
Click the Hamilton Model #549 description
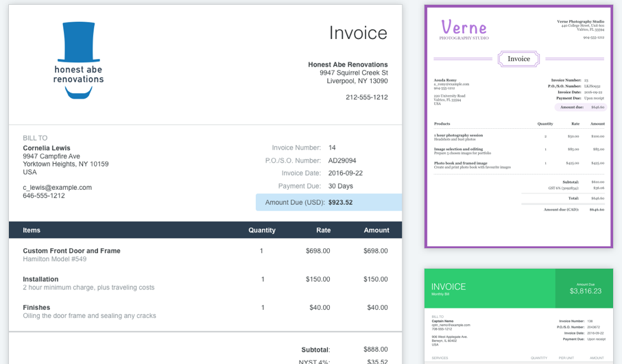tap(54, 259)
